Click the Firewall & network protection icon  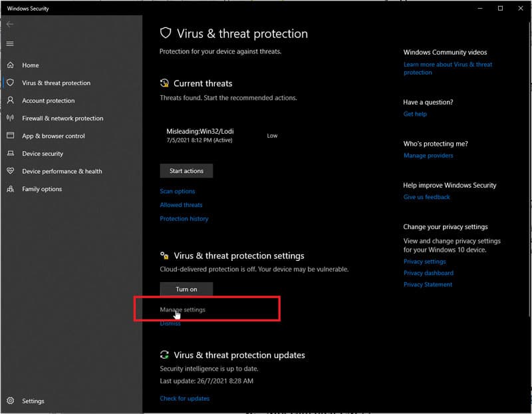10,118
